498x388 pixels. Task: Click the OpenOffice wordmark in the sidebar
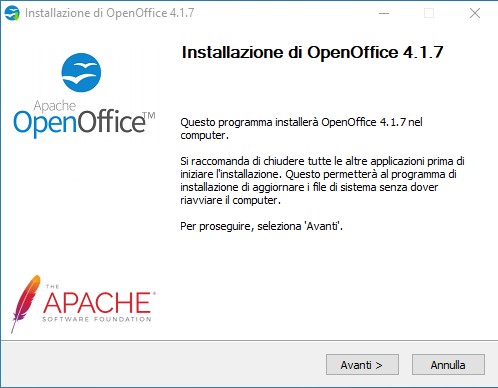click(79, 123)
